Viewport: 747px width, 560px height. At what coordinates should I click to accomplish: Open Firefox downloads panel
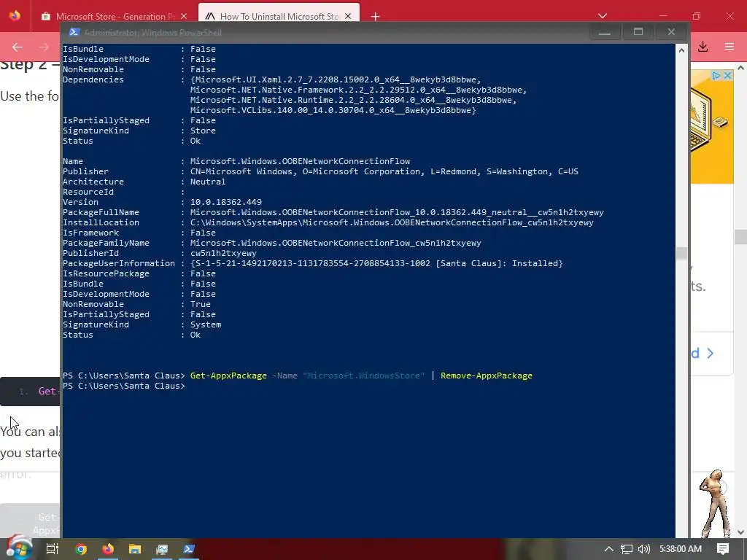coord(703,47)
